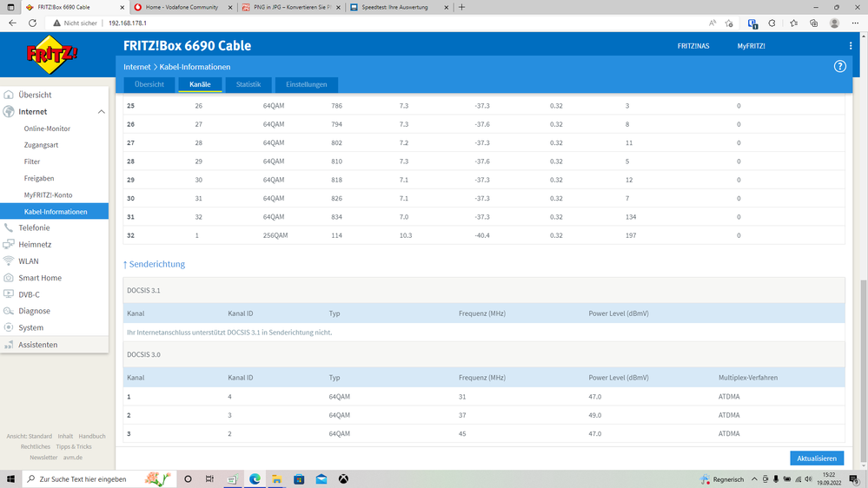Click the Diagnose icon
Image resolution: width=868 pixels, height=488 pixels.
(9, 311)
